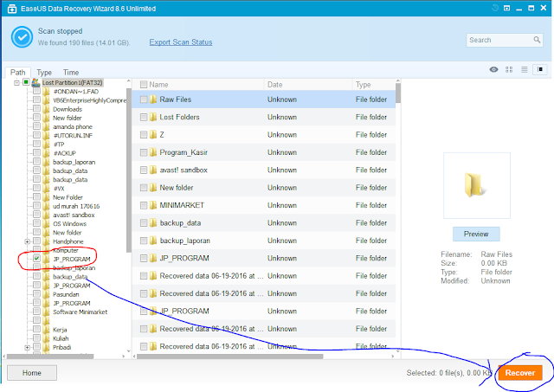
Task: Toggle the Lost Partition1 root checkbox
Action: tap(26, 82)
